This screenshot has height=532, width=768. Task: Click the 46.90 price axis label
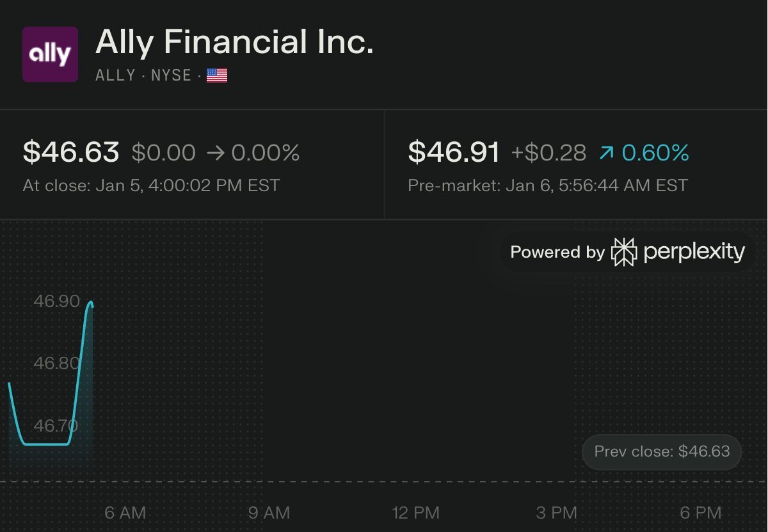point(56,302)
